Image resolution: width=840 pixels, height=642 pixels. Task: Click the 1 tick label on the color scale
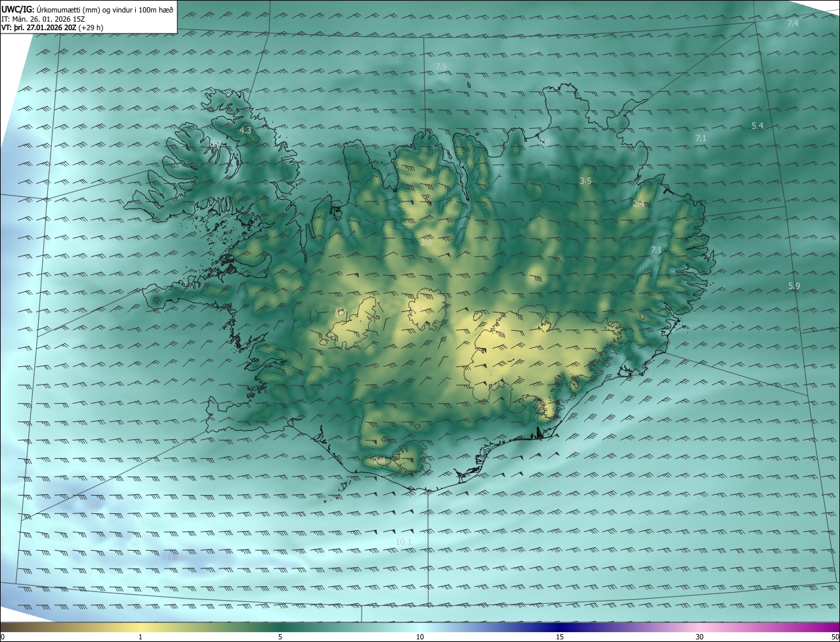pos(140,637)
